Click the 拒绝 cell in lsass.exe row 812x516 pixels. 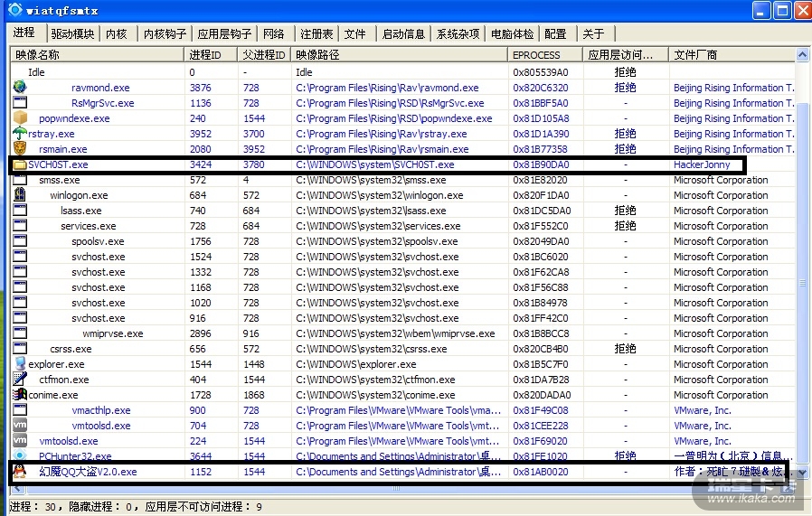click(x=625, y=211)
